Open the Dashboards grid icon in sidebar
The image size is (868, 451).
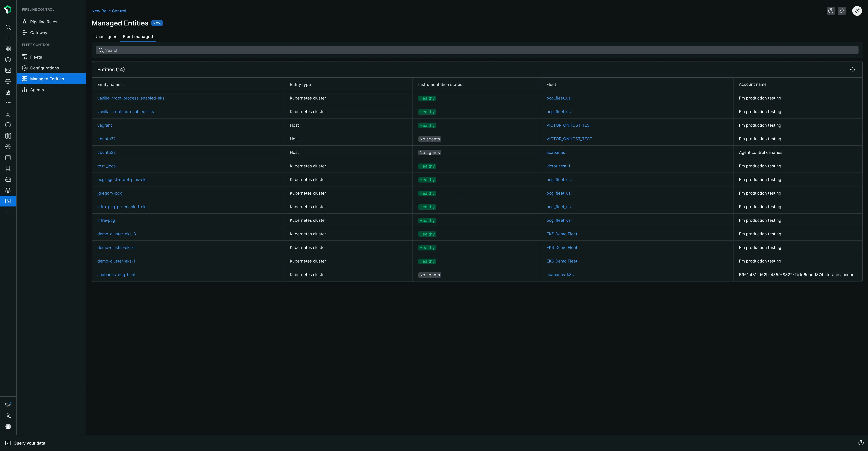pos(8,49)
